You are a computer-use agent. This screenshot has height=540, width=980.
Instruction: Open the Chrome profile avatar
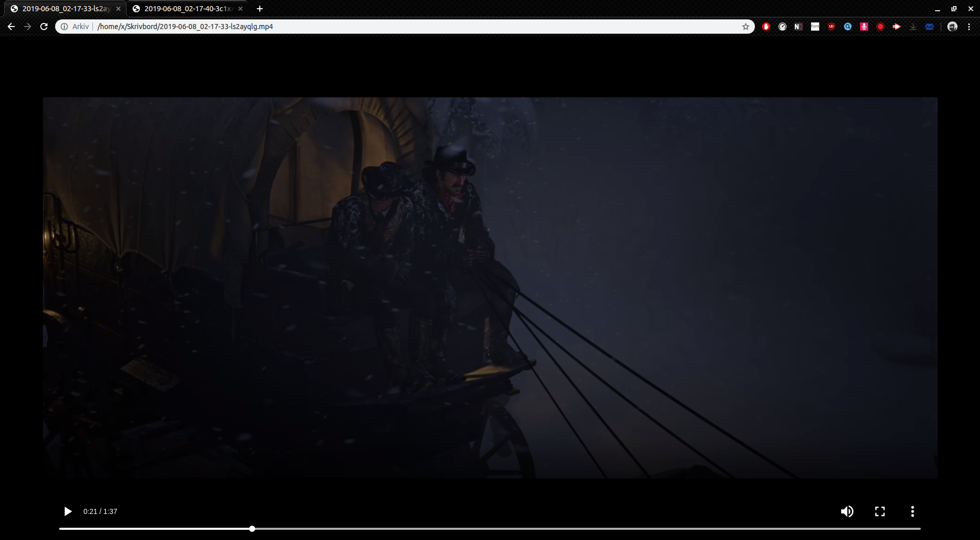(x=952, y=27)
